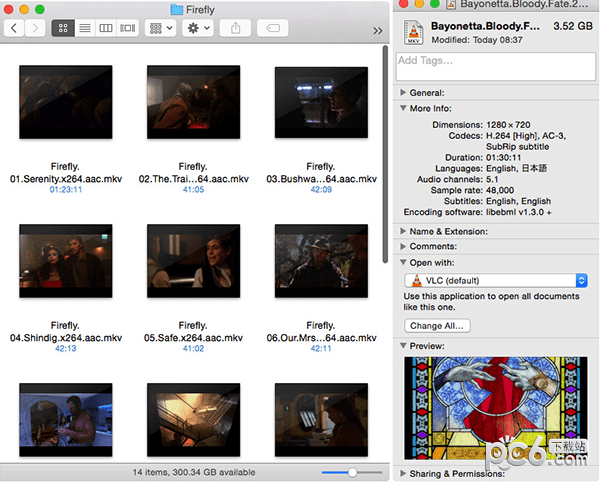The height and width of the screenshot is (483, 600).
Task: Click the Change All... button
Action: pos(437,326)
